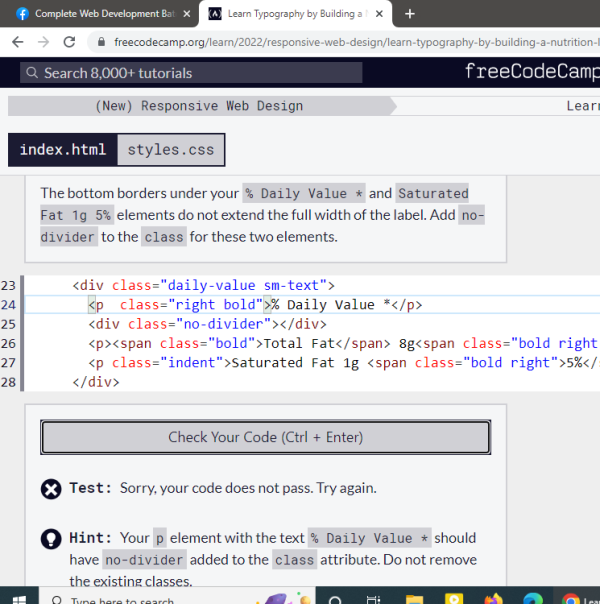
Task: Click the browser forward arrow
Action: [43, 42]
